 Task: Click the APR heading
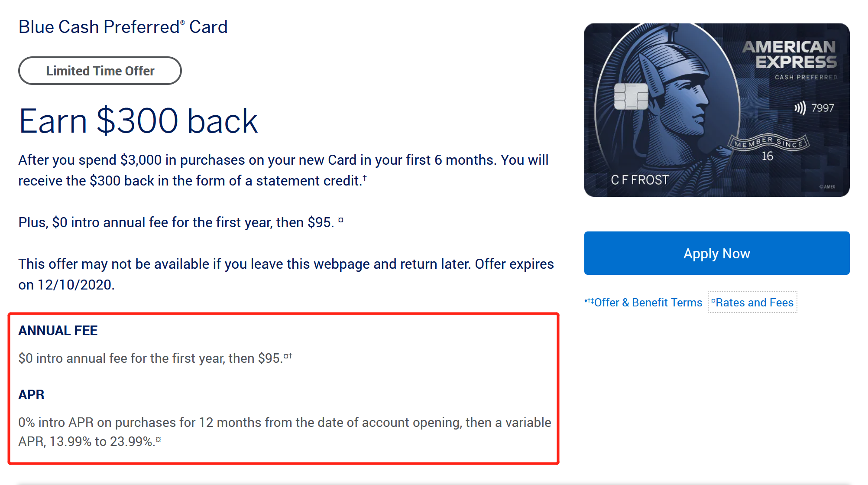point(31,395)
